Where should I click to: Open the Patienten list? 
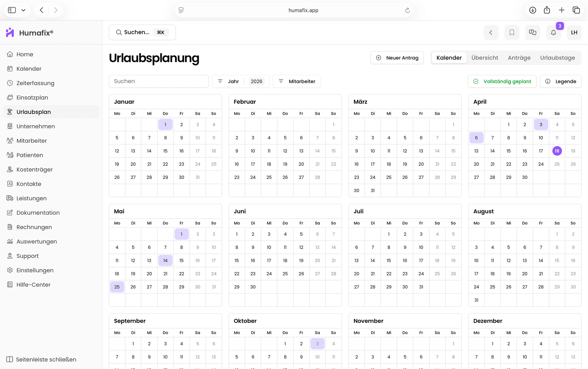coord(30,155)
